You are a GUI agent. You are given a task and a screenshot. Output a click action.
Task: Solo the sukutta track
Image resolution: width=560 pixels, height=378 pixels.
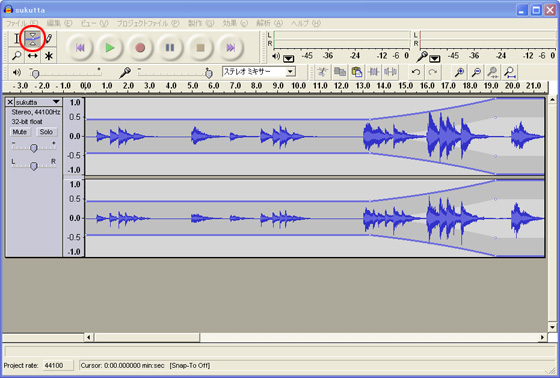coord(46,132)
